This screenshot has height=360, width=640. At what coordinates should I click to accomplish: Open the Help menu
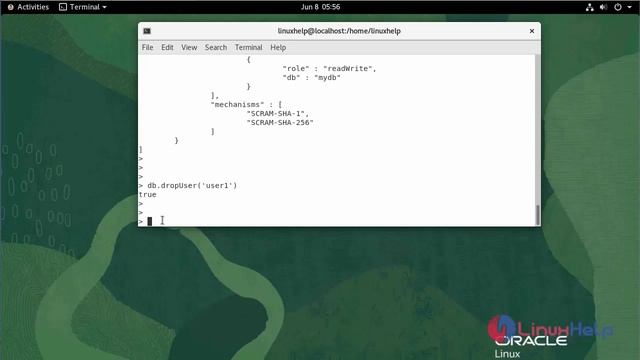278,47
